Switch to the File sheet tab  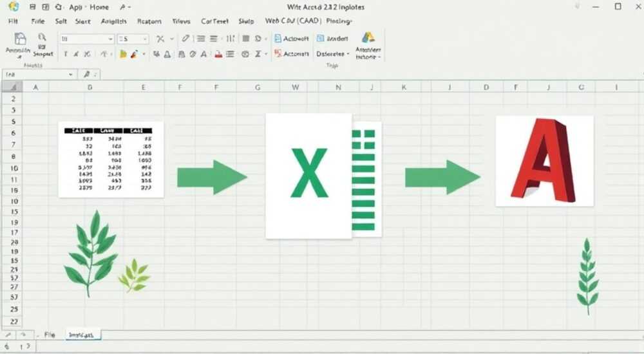(50, 335)
